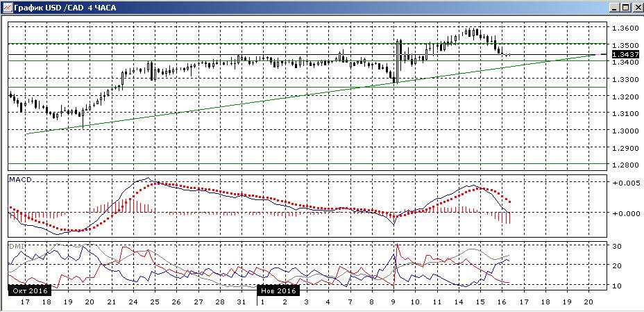Click the 1.3500 price axis label
644x312 pixels.
(624, 44)
